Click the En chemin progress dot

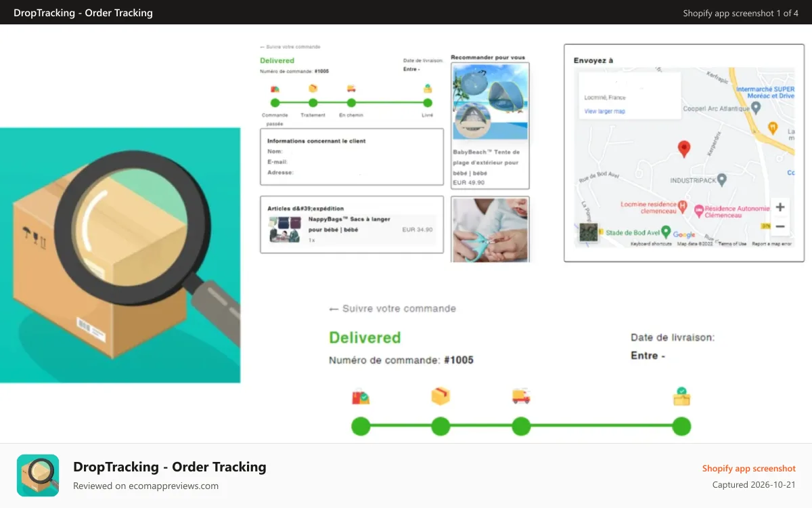click(x=351, y=103)
